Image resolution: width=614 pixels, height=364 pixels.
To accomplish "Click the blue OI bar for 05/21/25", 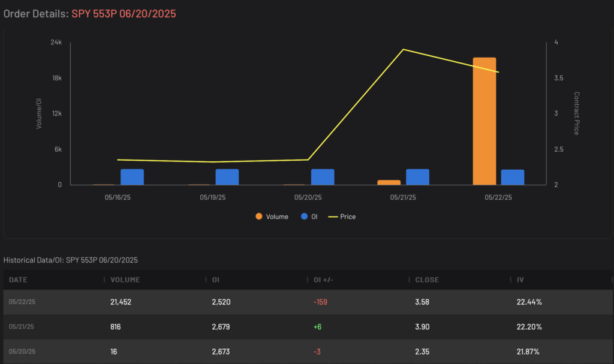I will click(417, 177).
